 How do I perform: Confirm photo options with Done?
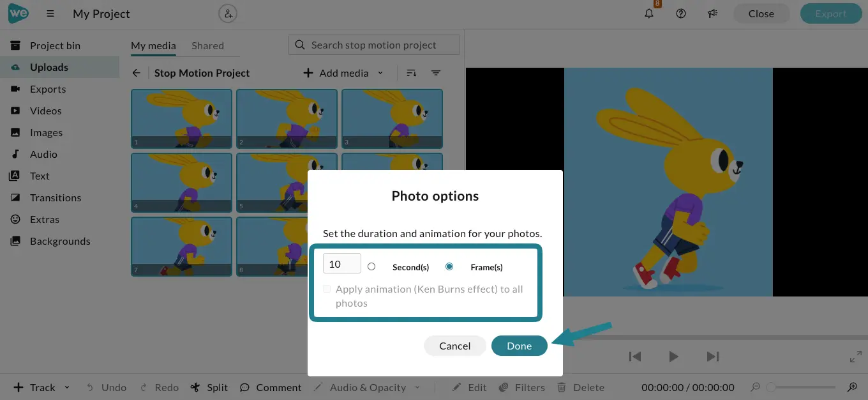point(519,346)
